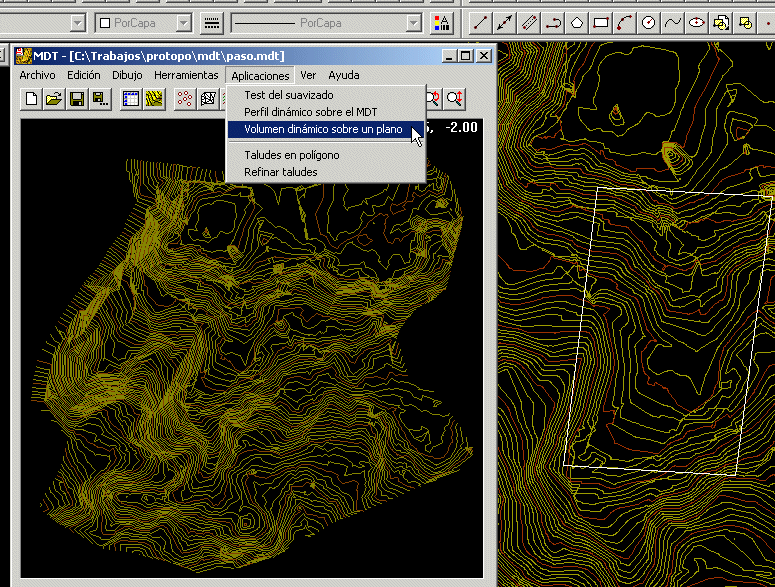Click the vertical zoom magnifier icon
Image resolution: width=775 pixels, height=587 pixels.
(454, 99)
